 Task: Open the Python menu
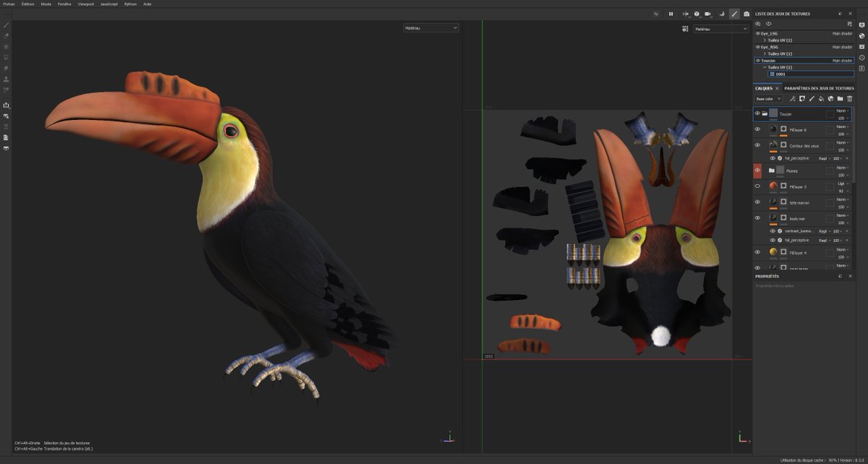(130, 4)
